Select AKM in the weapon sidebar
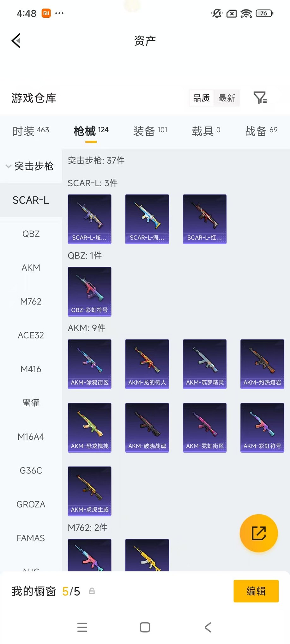Image resolution: width=290 pixels, height=644 pixels. [31, 268]
